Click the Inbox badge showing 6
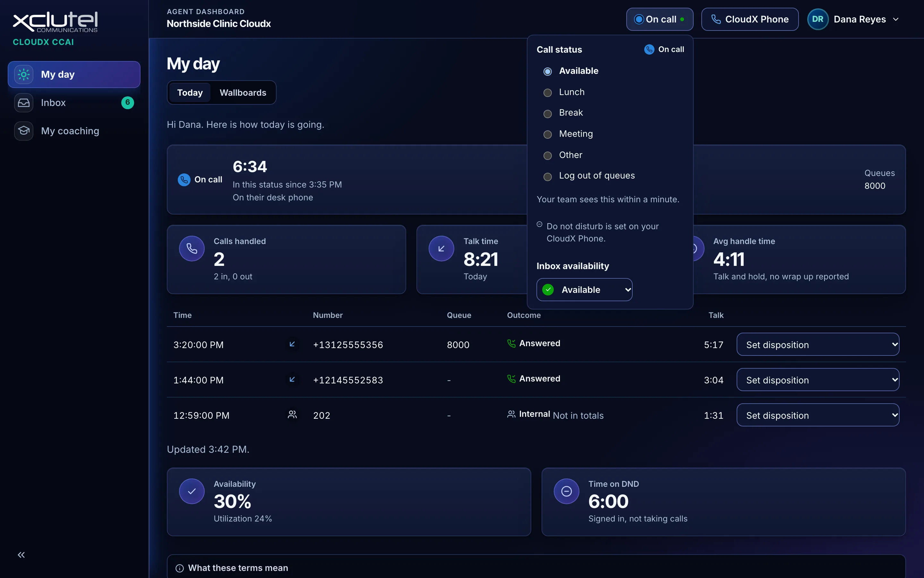 [127, 102]
